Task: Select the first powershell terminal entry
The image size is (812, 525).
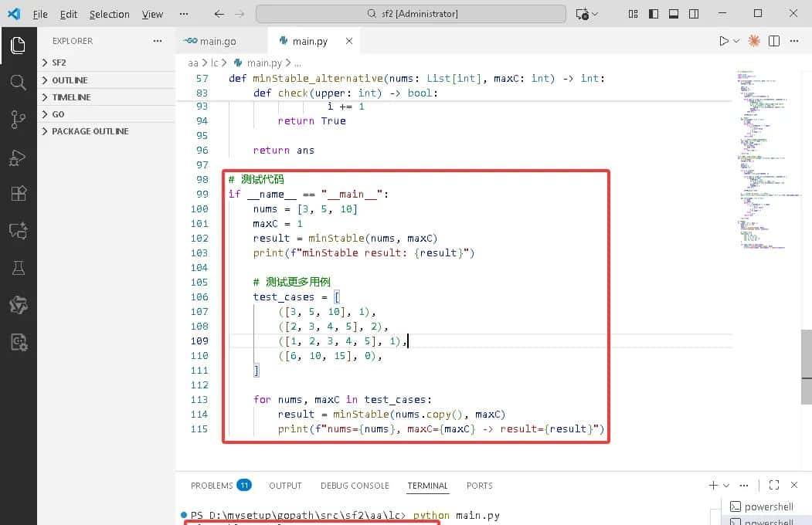Action: [768, 506]
